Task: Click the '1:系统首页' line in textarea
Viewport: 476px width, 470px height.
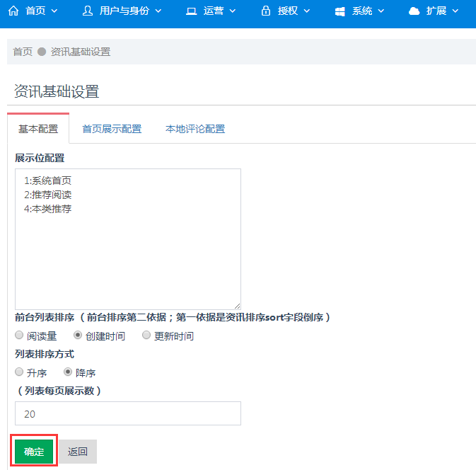Action: pyautogui.click(x=47, y=180)
